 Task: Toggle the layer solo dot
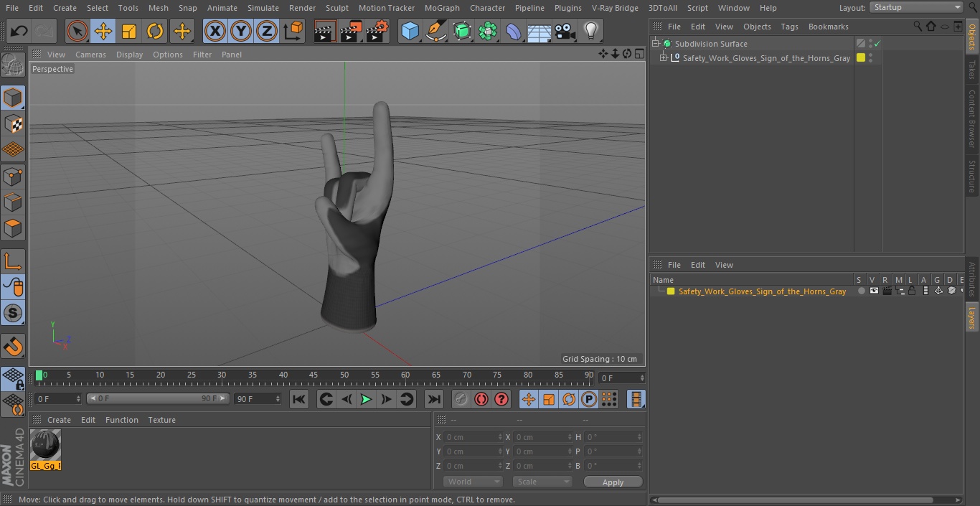pos(861,291)
